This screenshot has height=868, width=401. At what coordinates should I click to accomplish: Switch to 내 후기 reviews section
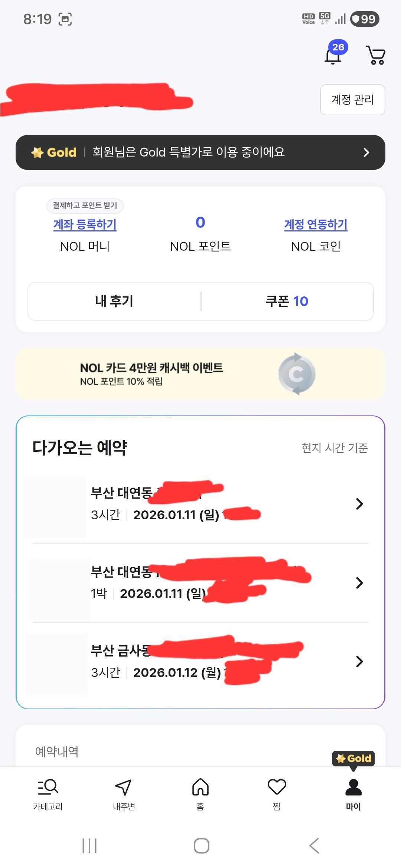click(114, 301)
